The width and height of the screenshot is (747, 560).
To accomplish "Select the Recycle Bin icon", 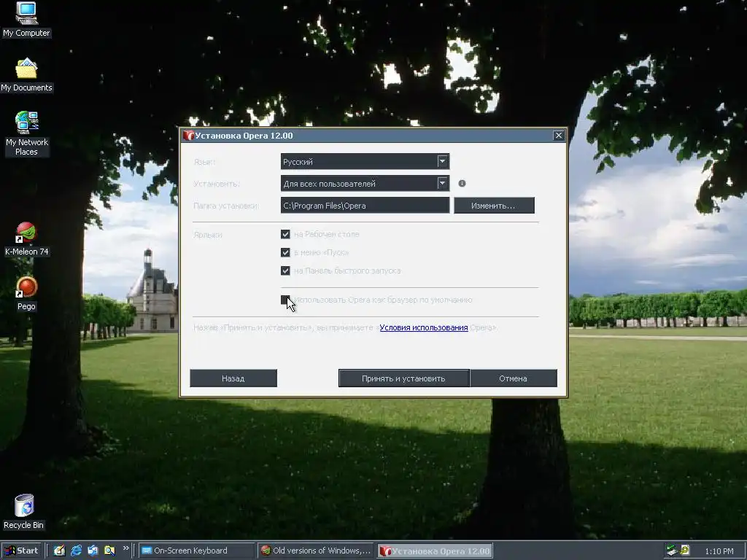I will click(24, 512).
